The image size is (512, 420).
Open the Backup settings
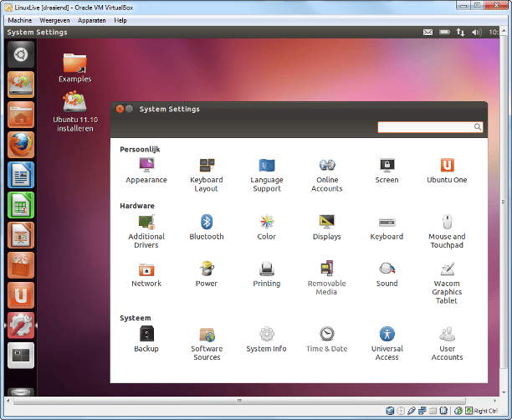[146, 340]
